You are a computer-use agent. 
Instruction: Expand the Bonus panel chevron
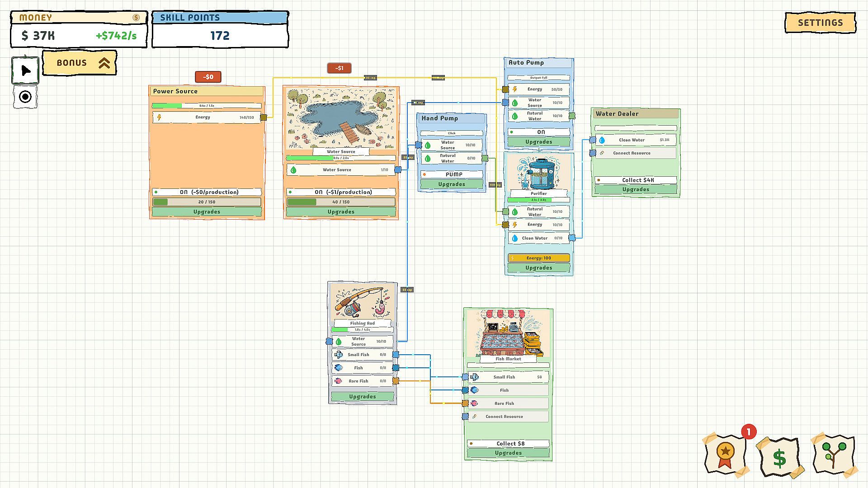click(x=104, y=63)
